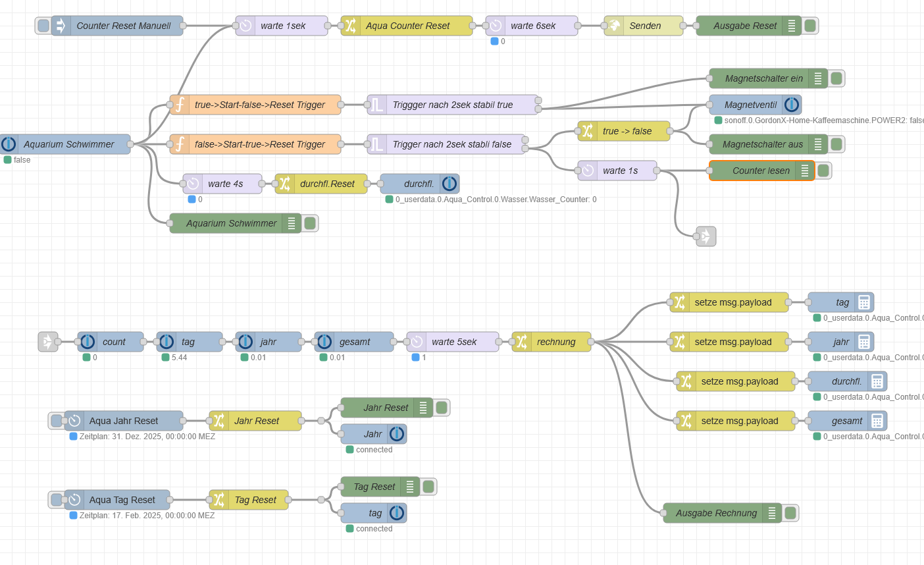Click the Ausgabe Reset debug list icon
The height and width of the screenshot is (565, 924).
(792, 26)
